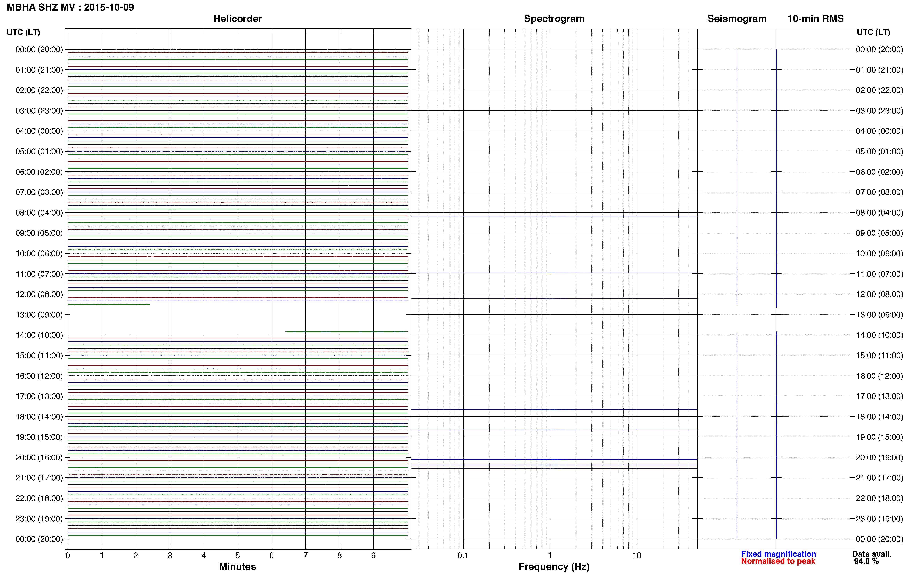Click the left '11:00 (07:00)' time label
The height and width of the screenshot is (578, 924).
39,274
